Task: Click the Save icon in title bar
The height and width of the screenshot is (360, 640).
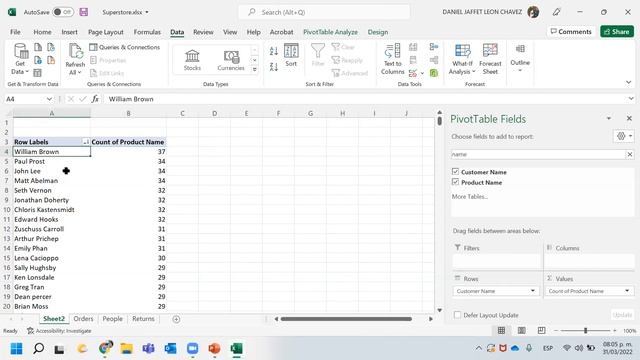Action: (84, 12)
